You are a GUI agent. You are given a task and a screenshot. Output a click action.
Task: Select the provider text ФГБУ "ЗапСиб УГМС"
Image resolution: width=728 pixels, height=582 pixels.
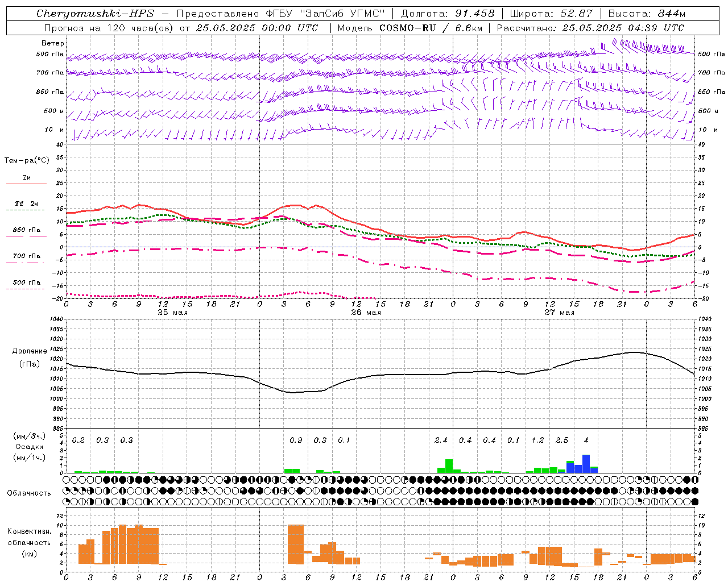click(x=325, y=14)
